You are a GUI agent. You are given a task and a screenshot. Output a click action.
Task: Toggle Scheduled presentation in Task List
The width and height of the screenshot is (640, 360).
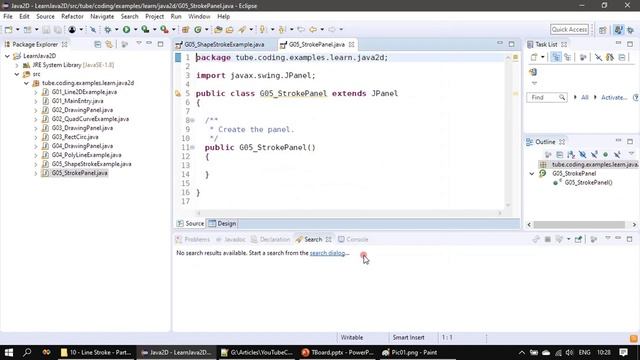pyautogui.click(x=567, y=57)
